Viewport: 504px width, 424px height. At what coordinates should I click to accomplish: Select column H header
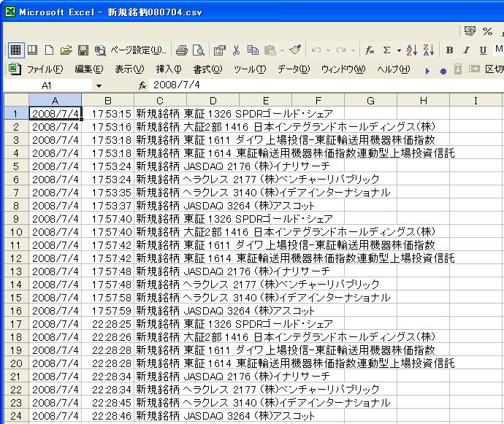click(424, 101)
